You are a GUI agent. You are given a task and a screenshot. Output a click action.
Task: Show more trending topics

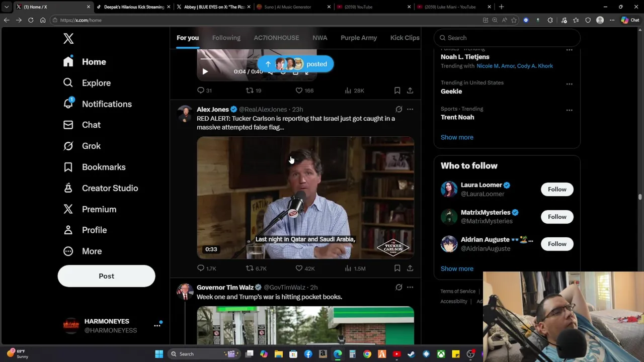457,137
